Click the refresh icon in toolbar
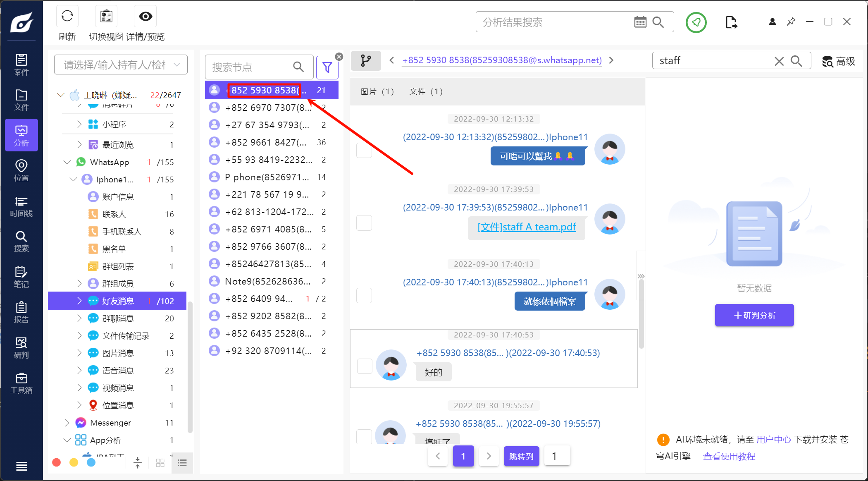868x481 pixels. [x=67, y=17]
